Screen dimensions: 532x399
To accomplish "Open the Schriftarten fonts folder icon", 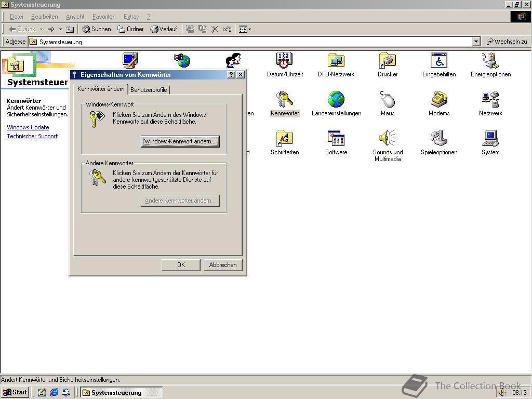I will pyautogui.click(x=284, y=138).
